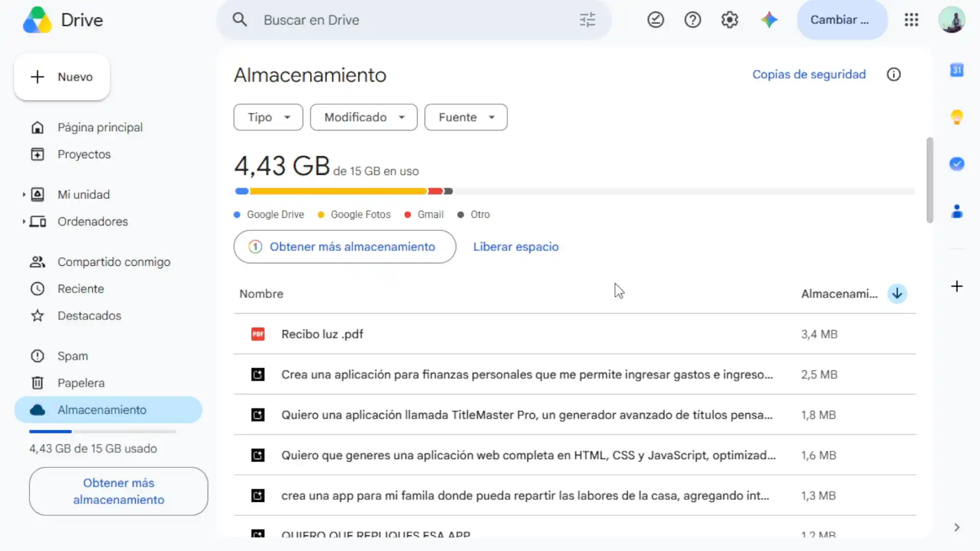Click 'Obtener más almacenamiento' next to Liberar espacio
Screen dimensions: 980x551
[345, 247]
